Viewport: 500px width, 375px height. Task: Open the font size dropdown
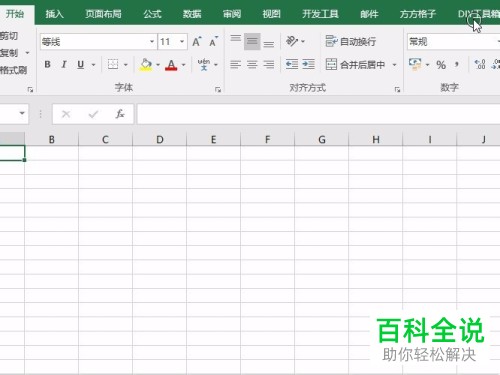(x=182, y=42)
